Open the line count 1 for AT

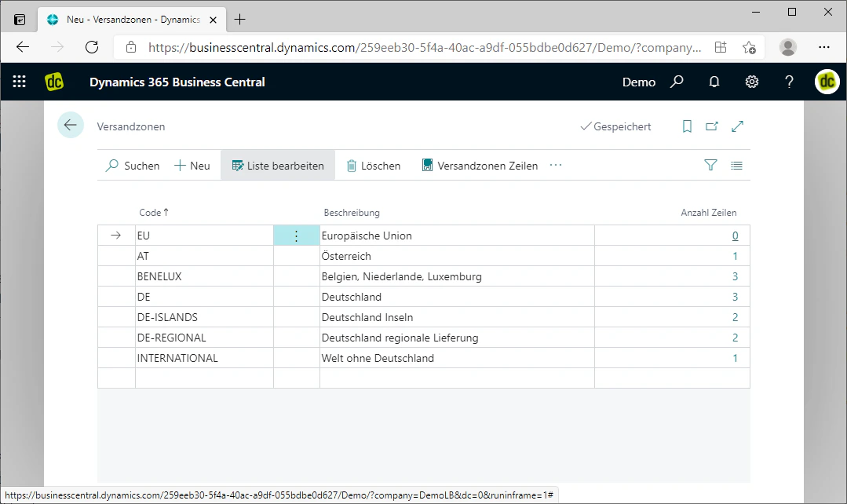point(736,256)
